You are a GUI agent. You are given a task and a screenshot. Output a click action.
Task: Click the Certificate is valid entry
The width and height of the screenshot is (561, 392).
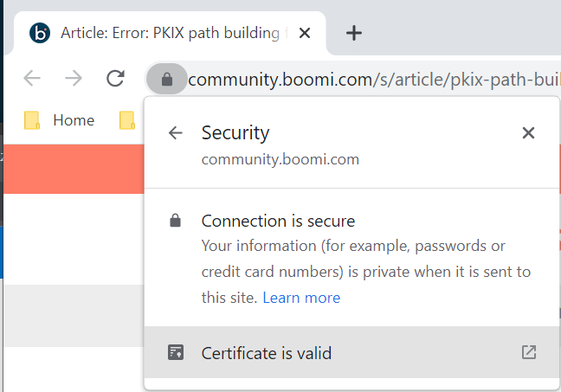[267, 353]
